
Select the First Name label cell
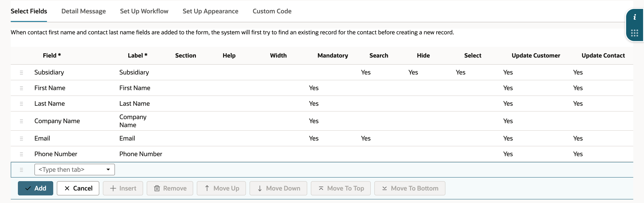click(x=135, y=88)
